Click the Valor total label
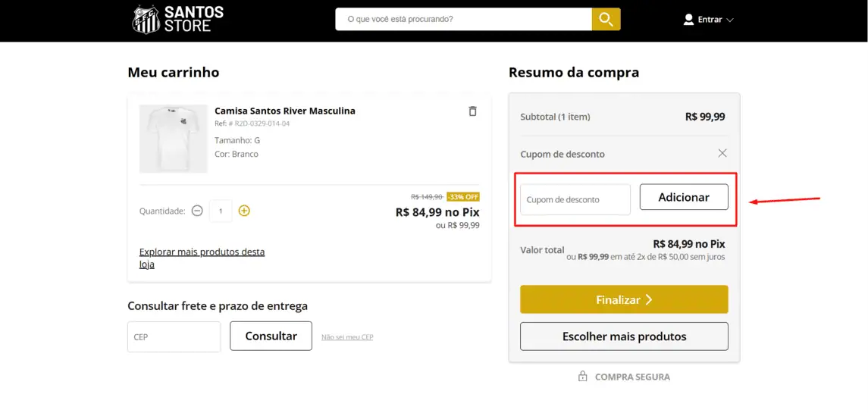 point(543,249)
